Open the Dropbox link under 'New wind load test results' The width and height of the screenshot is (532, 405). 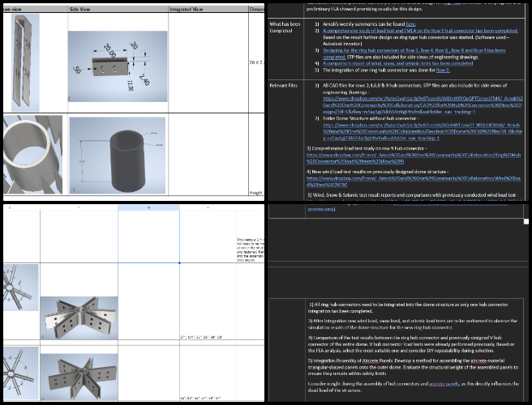(x=414, y=181)
